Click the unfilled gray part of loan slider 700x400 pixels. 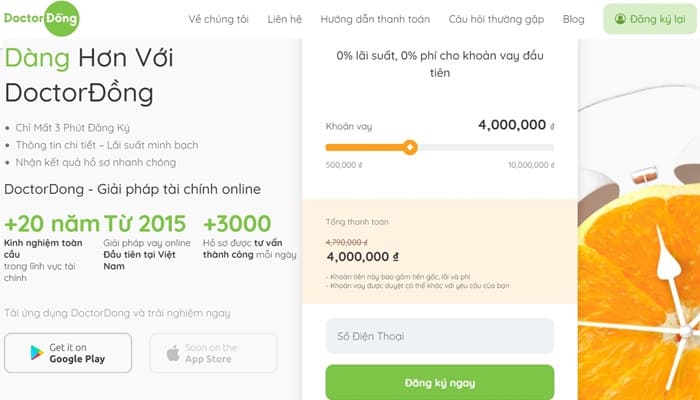(x=485, y=147)
